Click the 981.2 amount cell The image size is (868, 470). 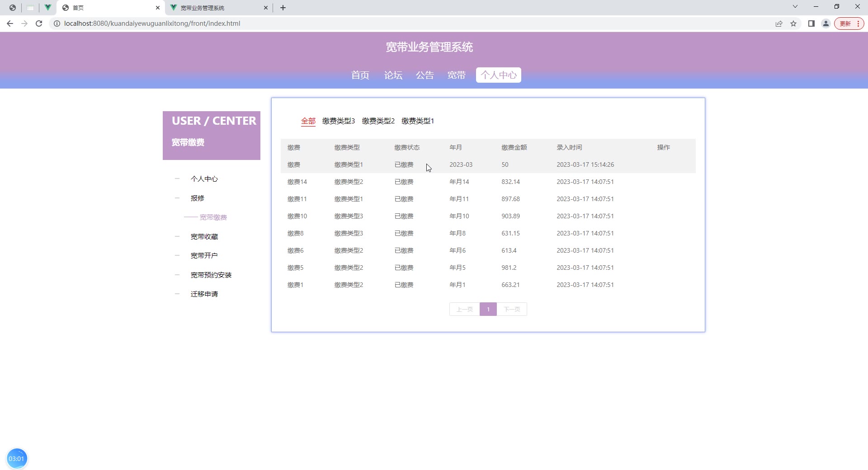[509, 268]
